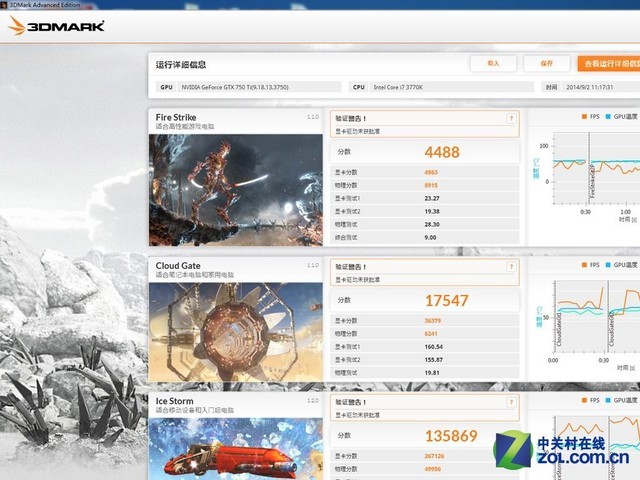
Task: Click the orange view run details button
Action: (x=609, y=64)
